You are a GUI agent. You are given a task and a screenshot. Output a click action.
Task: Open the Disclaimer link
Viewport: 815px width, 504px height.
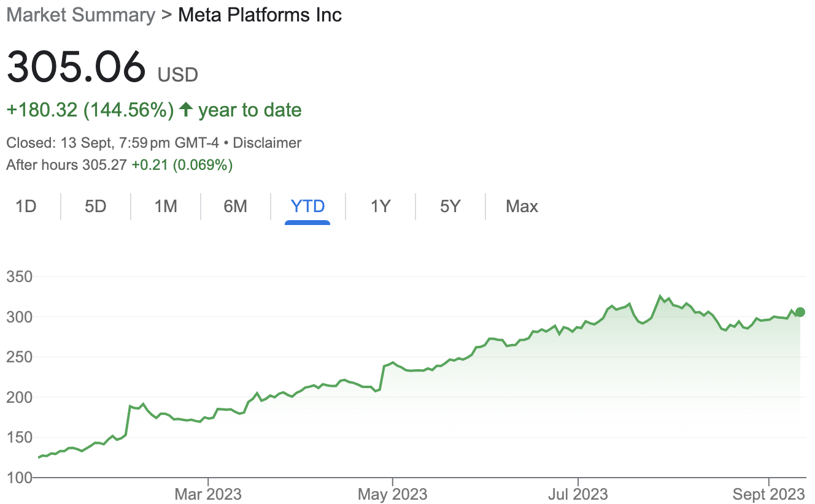coord(267,143)
